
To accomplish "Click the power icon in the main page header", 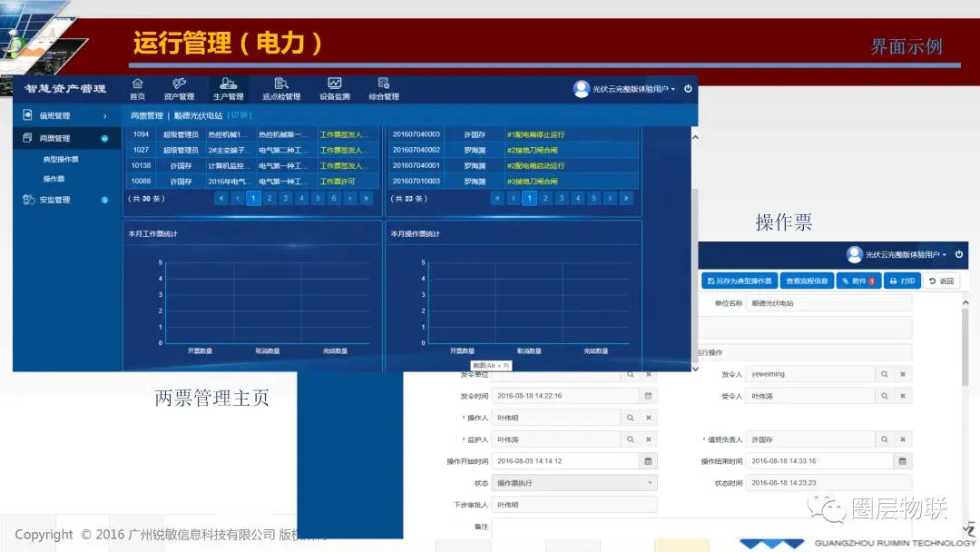I will click(x=688, y=89).
